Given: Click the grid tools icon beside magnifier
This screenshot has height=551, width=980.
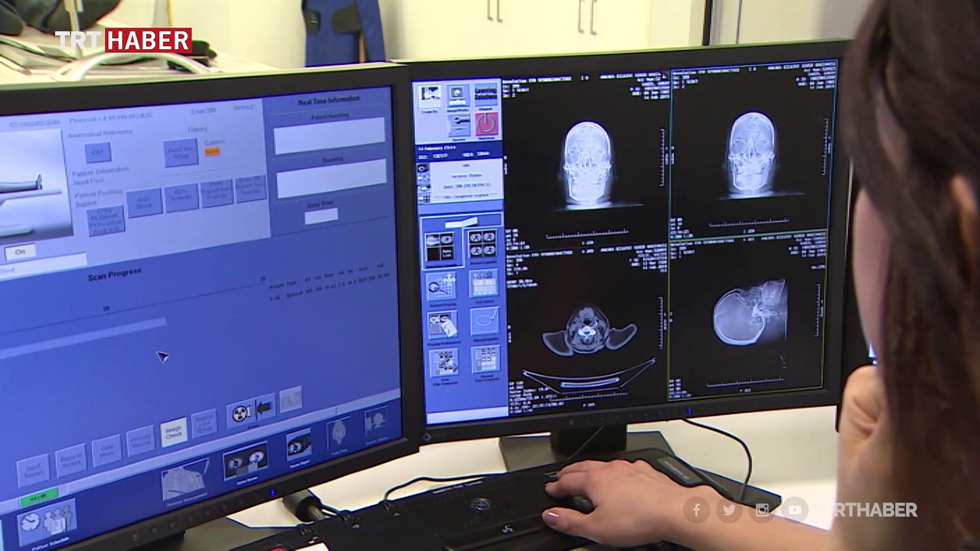Looking at the screenshot, I should [x=484, y=283].
